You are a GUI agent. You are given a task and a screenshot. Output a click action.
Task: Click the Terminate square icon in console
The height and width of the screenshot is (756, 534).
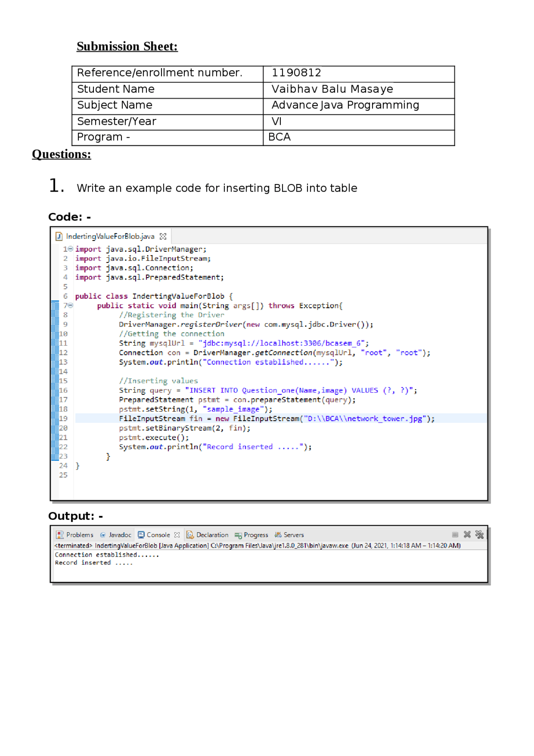pyautogui.click(x=455, y=535)
